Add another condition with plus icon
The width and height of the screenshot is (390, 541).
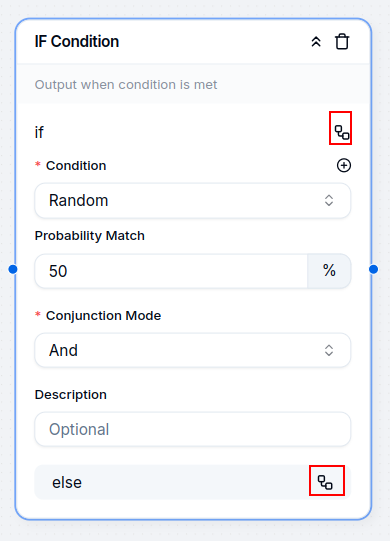click(x=344, y=165)
